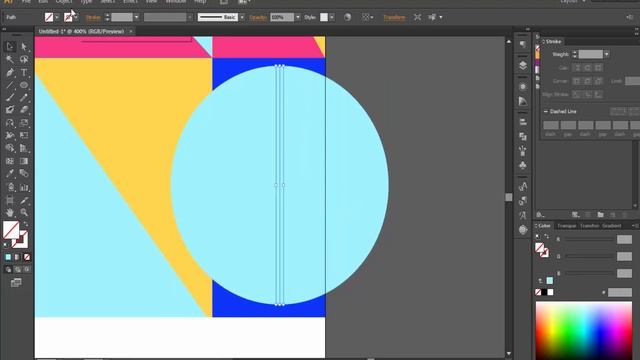
Task: Open Stroke link in control bar
Action: click(93, 18)
